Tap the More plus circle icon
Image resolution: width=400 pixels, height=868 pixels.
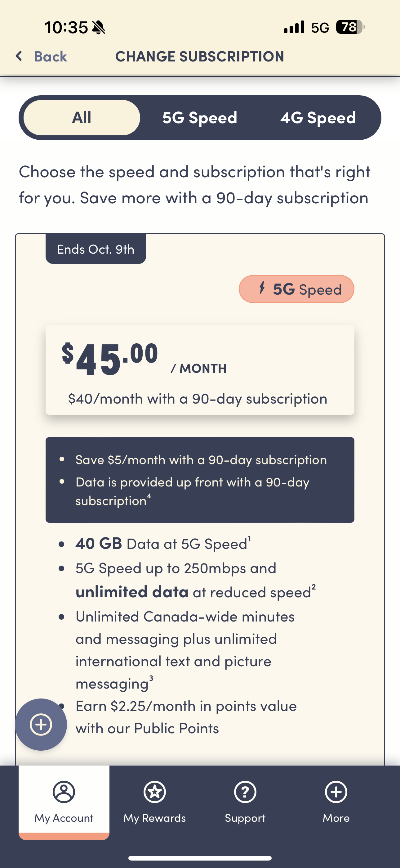(x=336, y=792)
